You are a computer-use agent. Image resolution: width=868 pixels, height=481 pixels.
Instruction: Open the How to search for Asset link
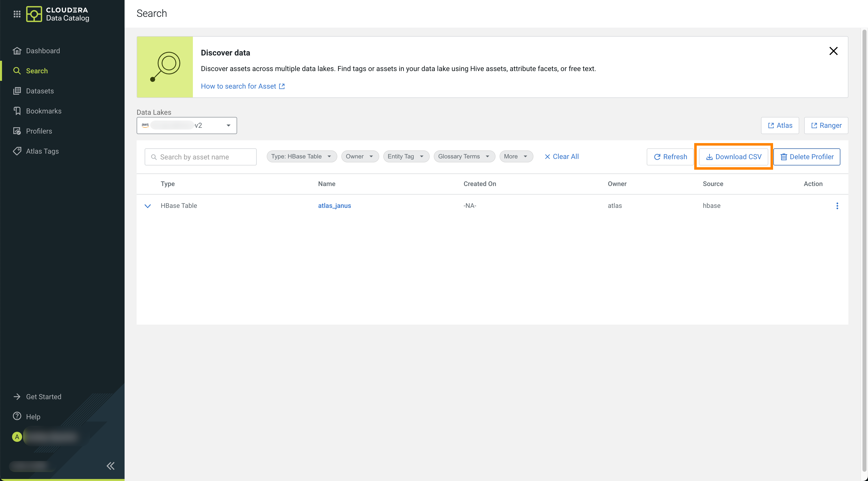[242, 87]
